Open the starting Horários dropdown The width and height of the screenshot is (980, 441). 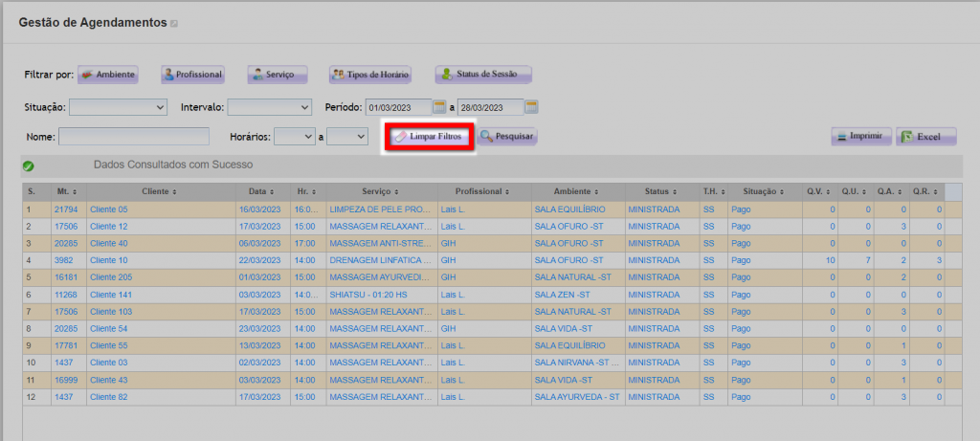click(294, 138)
